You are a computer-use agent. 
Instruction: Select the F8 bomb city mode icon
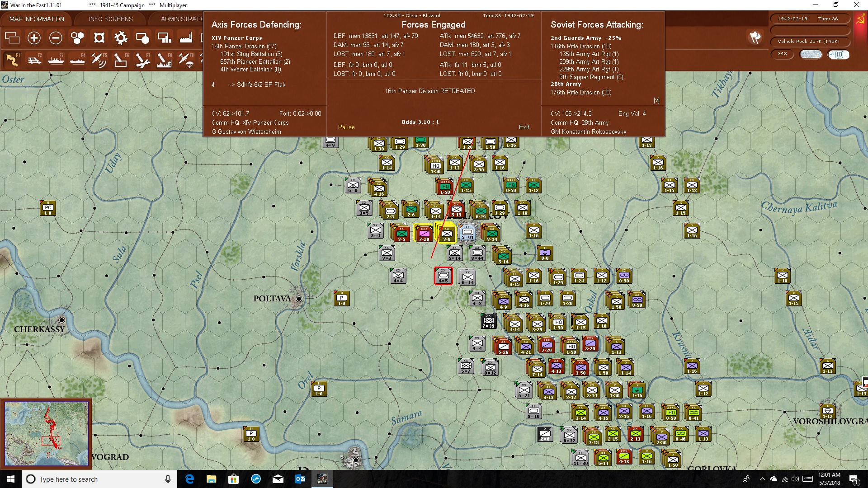point(164,60)
